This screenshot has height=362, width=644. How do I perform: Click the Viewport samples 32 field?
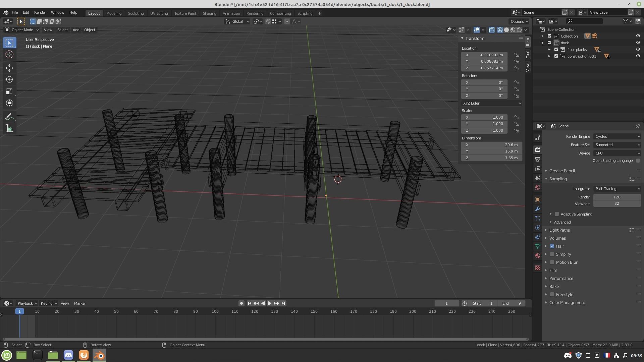(617, 204)
